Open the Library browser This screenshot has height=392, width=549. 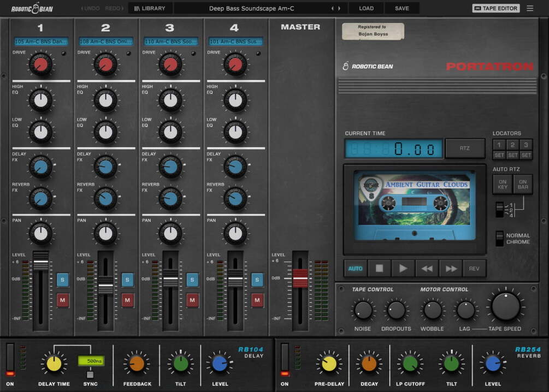pos(150,8)
